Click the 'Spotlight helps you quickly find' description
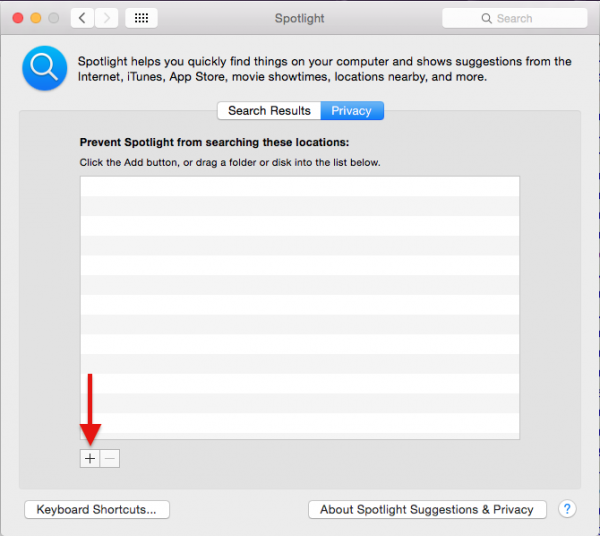 (x=324, y=69)
